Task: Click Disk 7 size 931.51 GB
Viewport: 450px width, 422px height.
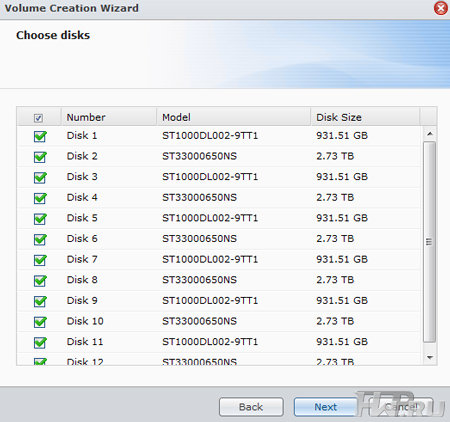Action: 342,259
